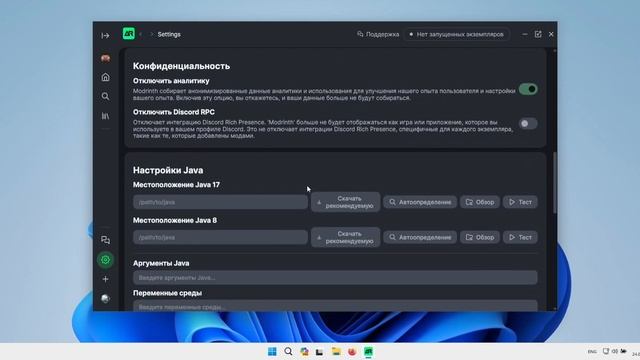Click Автоопределение for Java 17
The width and height of the screenshot is (640, 360).
coord(420,202)
